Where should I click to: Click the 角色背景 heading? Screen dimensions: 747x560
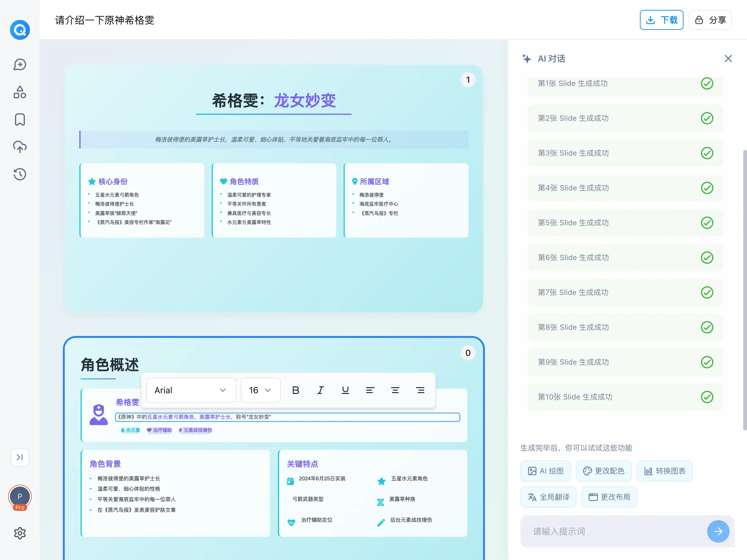pos(105,464)
